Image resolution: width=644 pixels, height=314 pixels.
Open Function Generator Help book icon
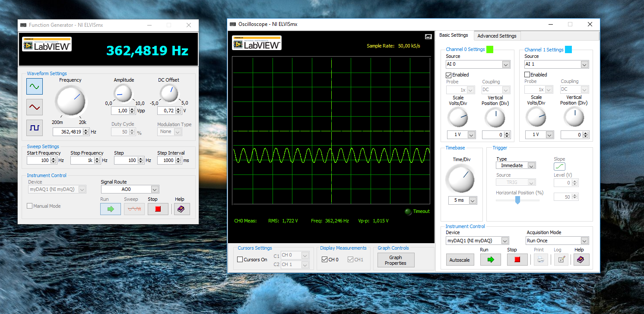tap(181, 209)
